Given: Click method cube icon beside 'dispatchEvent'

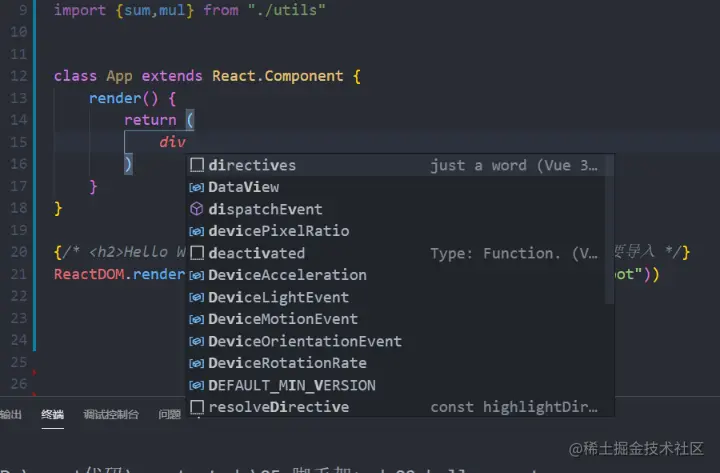Looking at the screenshot, I should point(197,209).
